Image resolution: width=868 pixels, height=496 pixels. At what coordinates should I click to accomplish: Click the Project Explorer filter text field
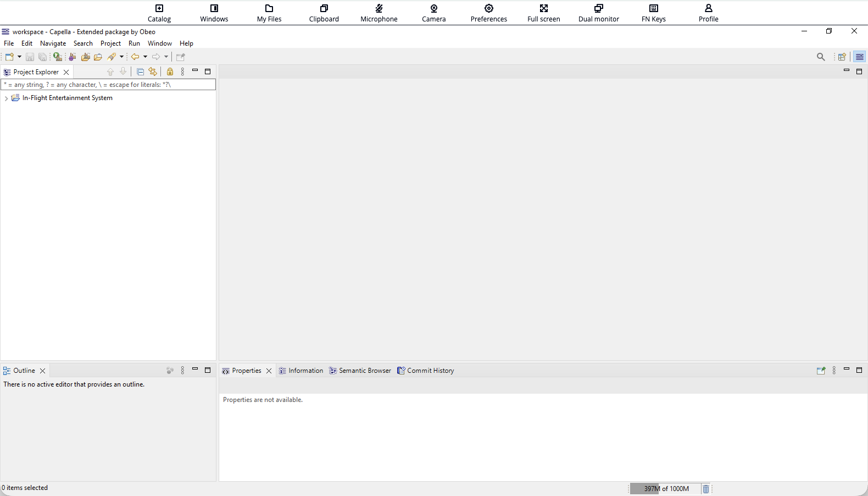108,85
